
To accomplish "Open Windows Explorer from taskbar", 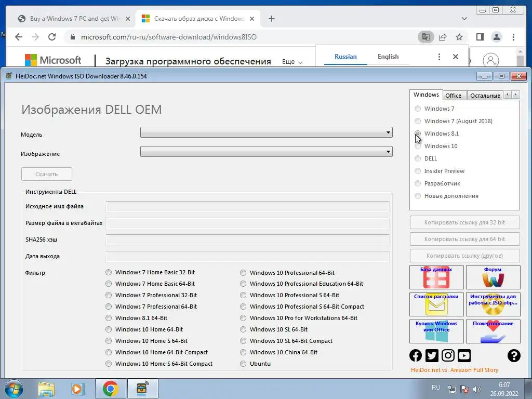I will (x=46, y=389).
